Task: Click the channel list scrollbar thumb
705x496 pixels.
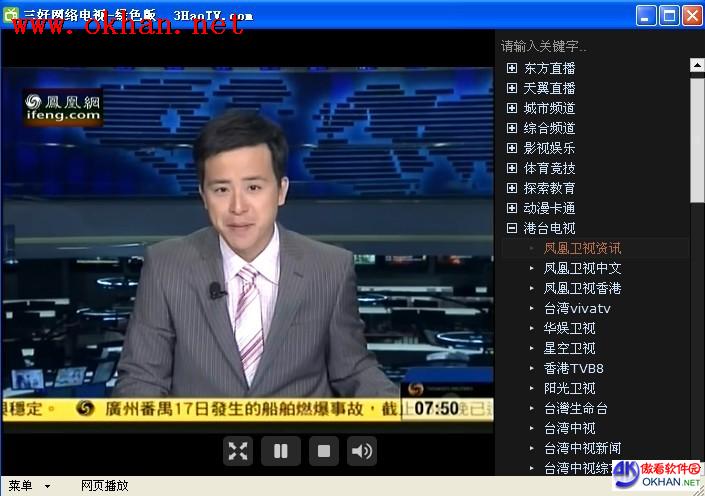Action: tap(697, 140)
